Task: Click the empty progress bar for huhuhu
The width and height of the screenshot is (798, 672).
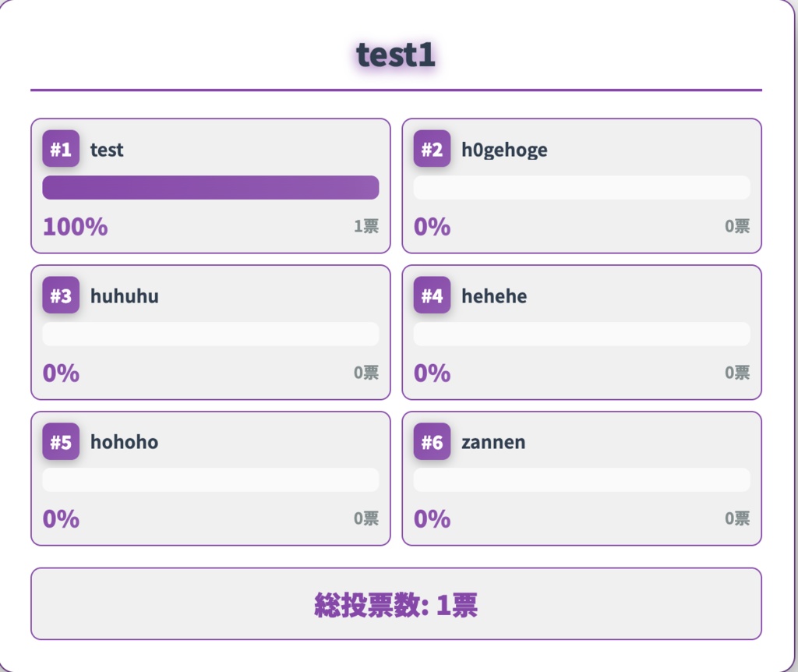Action: click(210, 334)
